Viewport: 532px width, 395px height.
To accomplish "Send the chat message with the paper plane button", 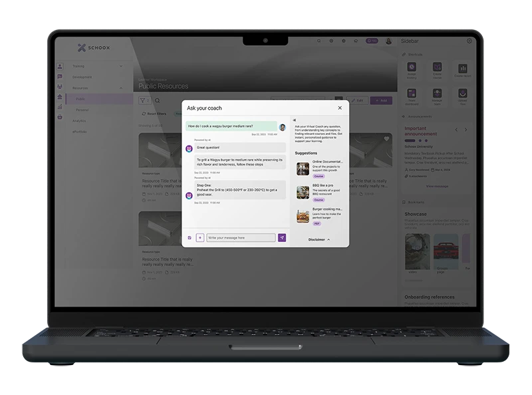I will [x=282, y=237].
